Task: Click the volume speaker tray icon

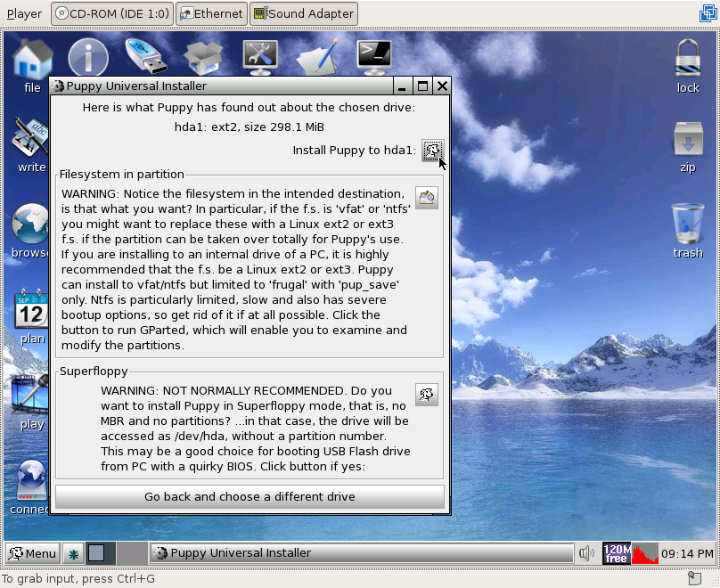Action: click(587, 553)
